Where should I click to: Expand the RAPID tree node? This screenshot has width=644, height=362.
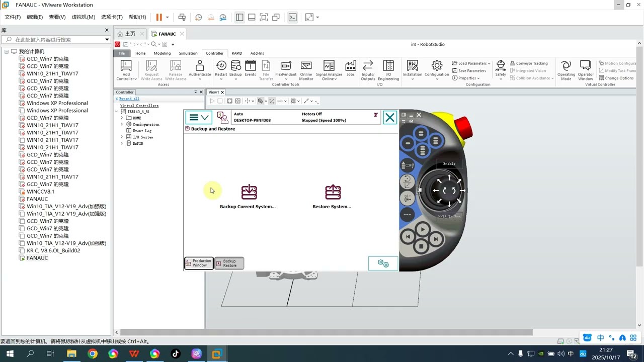(122, 143)
